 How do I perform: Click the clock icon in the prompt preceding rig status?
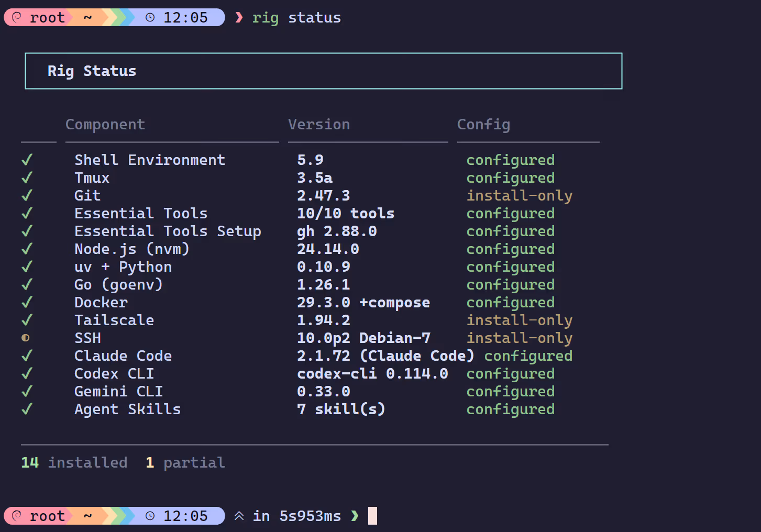[150, 17]
